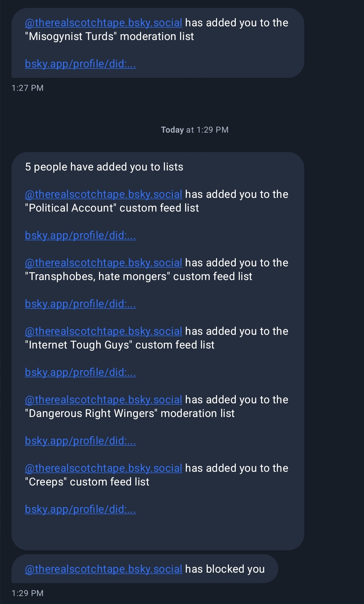This screenshot has height=604, width=364.
Task: Open profile link below Internet Tough Guys
Action: (x=80, y=372)
